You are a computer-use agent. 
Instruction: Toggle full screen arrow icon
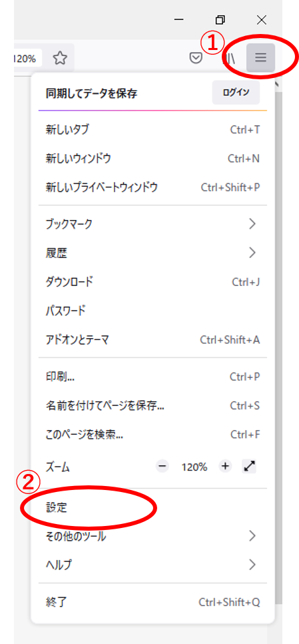pyautogui.click(x=249, y=467)
